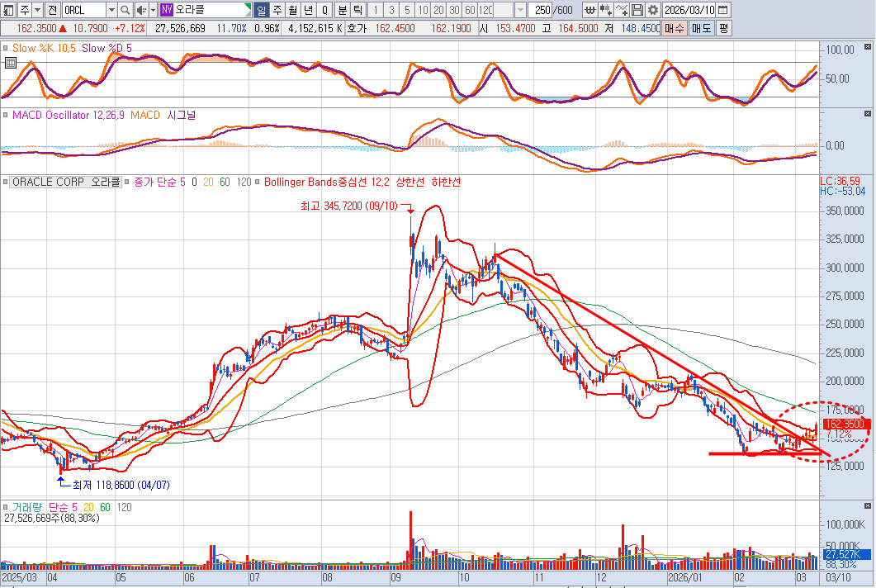Image resolution: width=876 pixels, height=588 pixels.
Task: Click the blue 매도 sell button
Action: 701,27
